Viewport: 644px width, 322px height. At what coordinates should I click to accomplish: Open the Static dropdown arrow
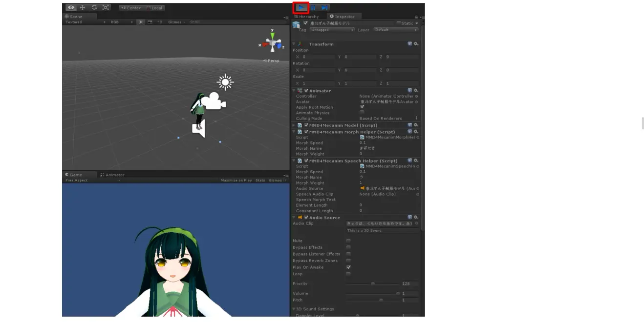(417, 23)
